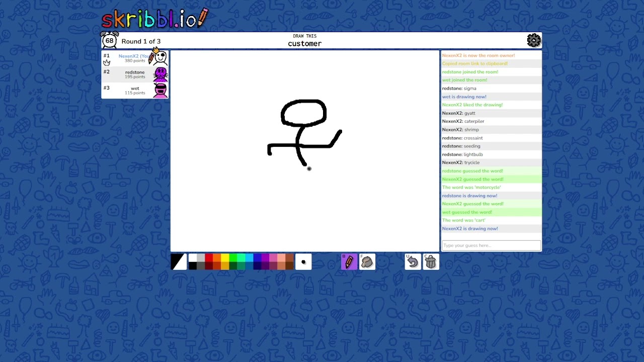
Task: Pick the orange color swatch
Action: (x=217, y=258)
